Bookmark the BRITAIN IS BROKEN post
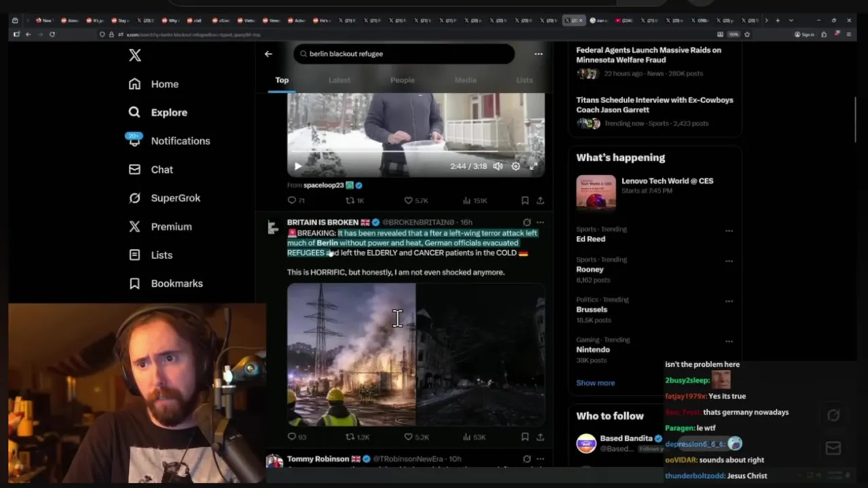The height and width of the screenshot is (488, 868). coord(525,437)
